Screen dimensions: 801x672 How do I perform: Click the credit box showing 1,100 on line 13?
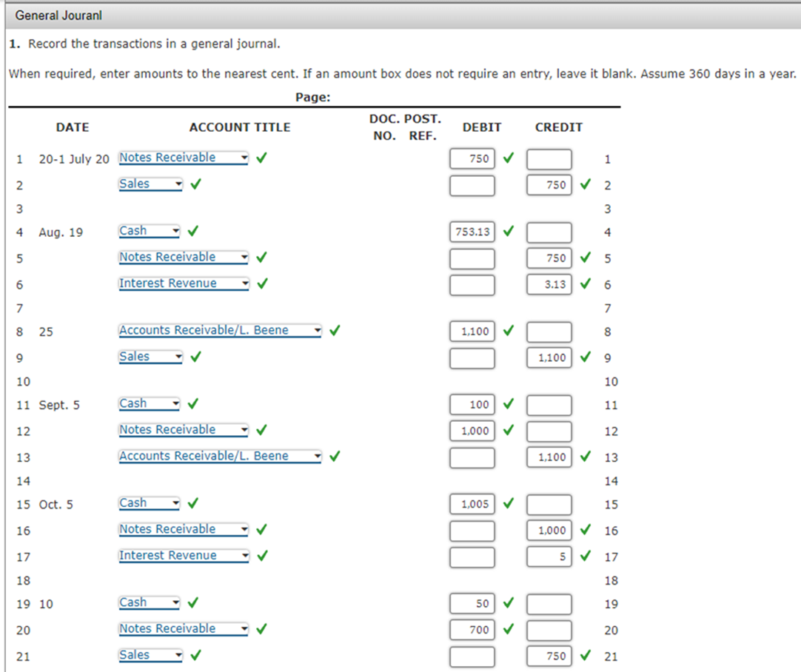[549, 457]
